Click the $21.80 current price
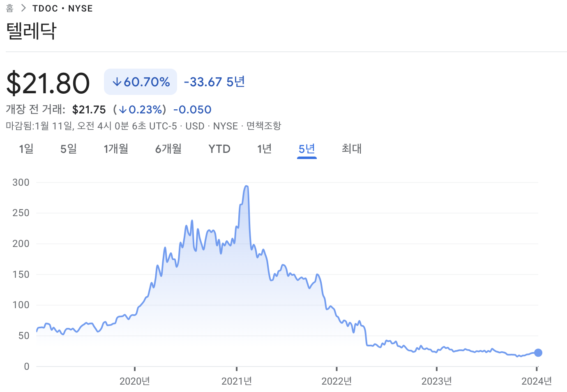567x392 pixels. (x=48, y=82)
